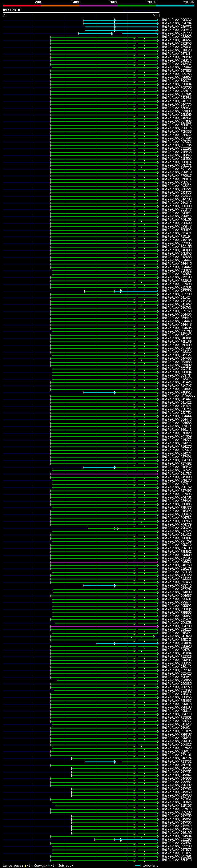The height and width of the screenshot is (868, 197).
Task: Select label UniRef100_Q39831
Action: click(x=177, y=47)
